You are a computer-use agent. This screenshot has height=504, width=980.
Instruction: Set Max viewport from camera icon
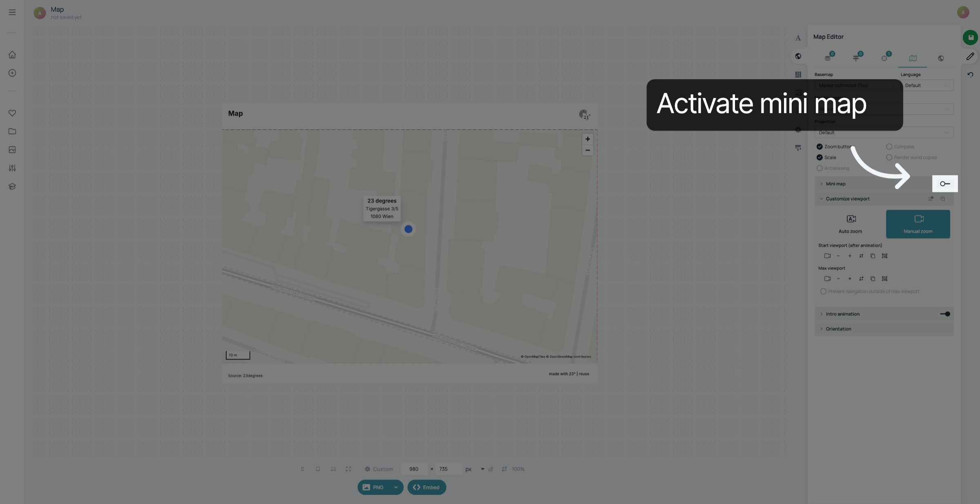pyautogui.click(x=827, y=279)
